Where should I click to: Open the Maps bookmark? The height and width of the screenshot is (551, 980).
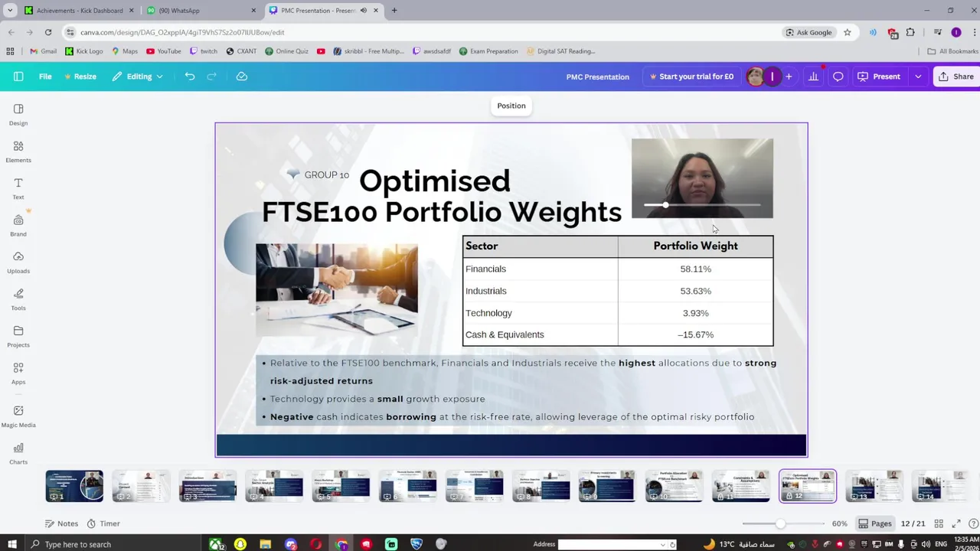point(125,51)
